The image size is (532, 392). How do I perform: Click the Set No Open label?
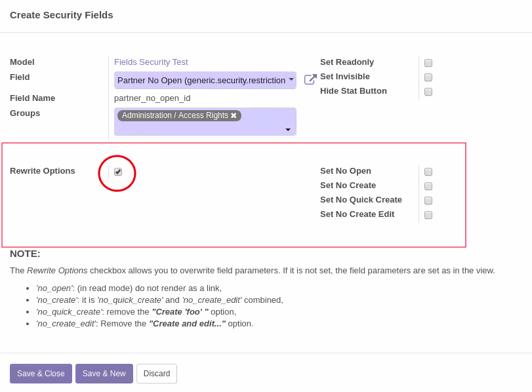tap(346, 171)
